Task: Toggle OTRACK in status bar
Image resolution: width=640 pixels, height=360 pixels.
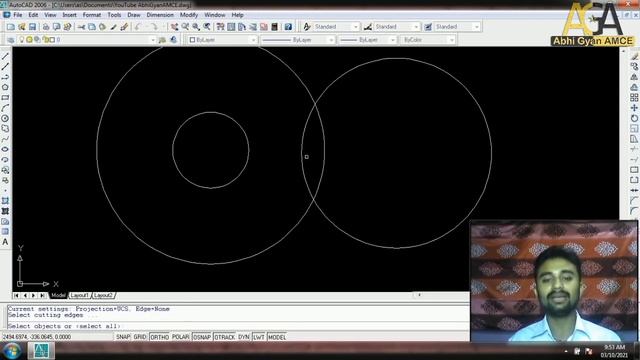Action: coord(224,337)
